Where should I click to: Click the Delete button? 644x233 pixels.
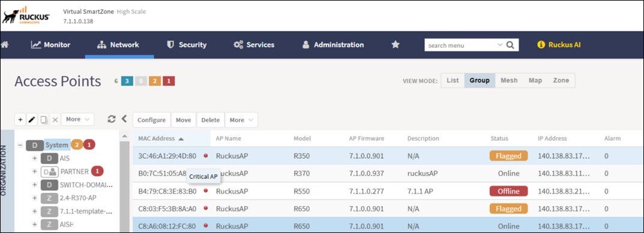click(211, 120)
